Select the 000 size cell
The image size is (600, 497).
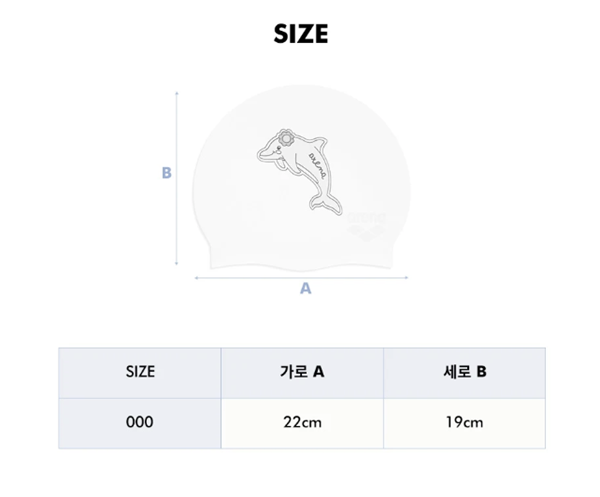(140, 422)
